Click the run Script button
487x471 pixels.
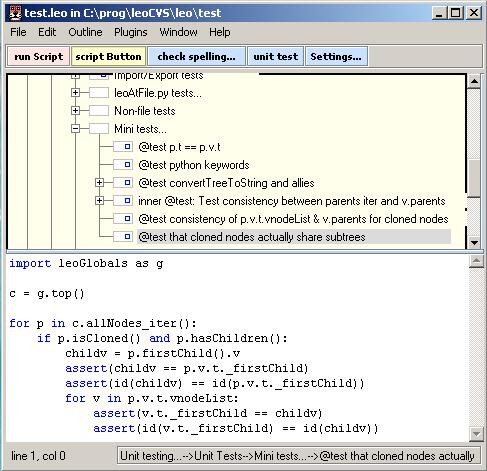(39, 57)
